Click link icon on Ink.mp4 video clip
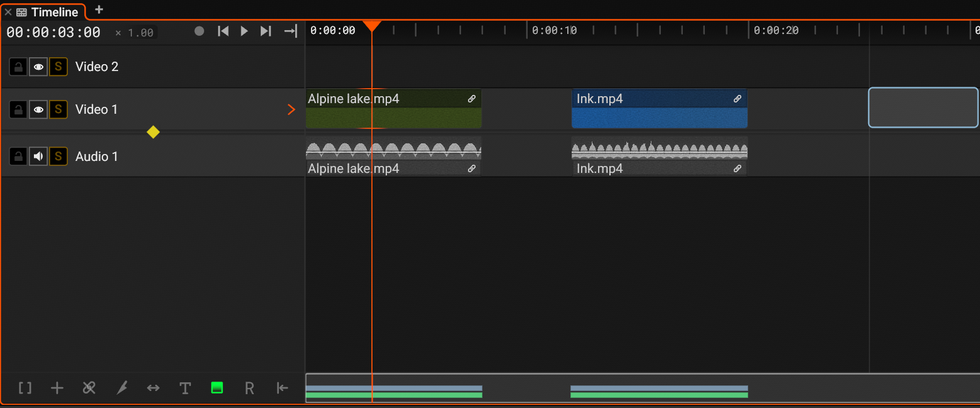 [x=738, y=99]
